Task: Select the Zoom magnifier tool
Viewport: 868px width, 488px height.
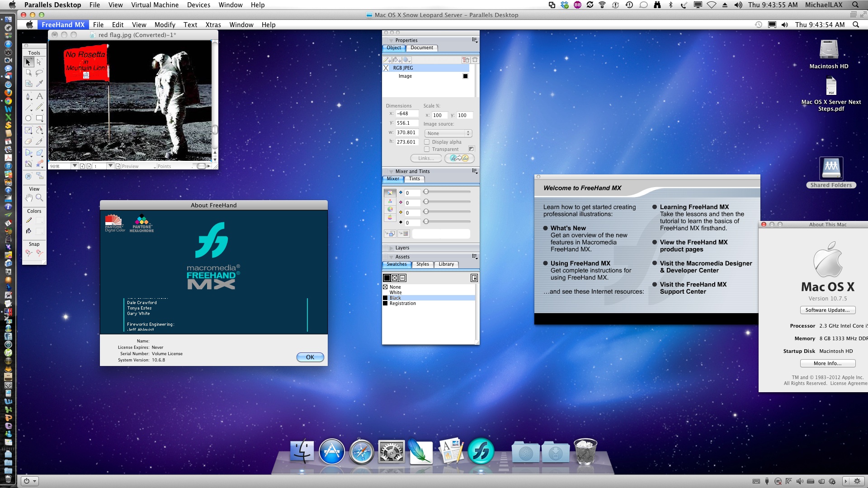Action: coord(39,198)
